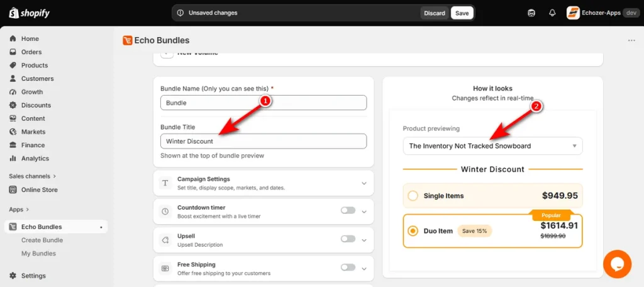This screenshot has height=287, width=644.
Task: Open Settings in sidebar
Action: tap(34, 276)
